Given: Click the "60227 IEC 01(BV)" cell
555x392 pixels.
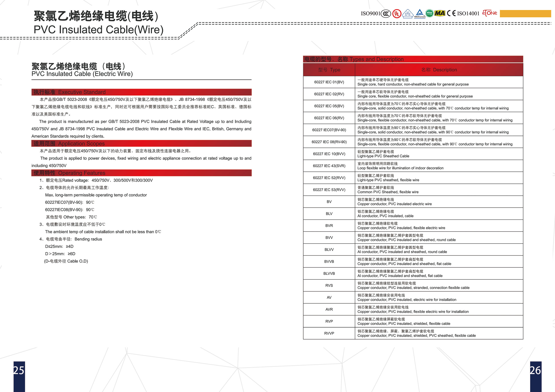Looking at the screenshot, I should pos(329,82).
